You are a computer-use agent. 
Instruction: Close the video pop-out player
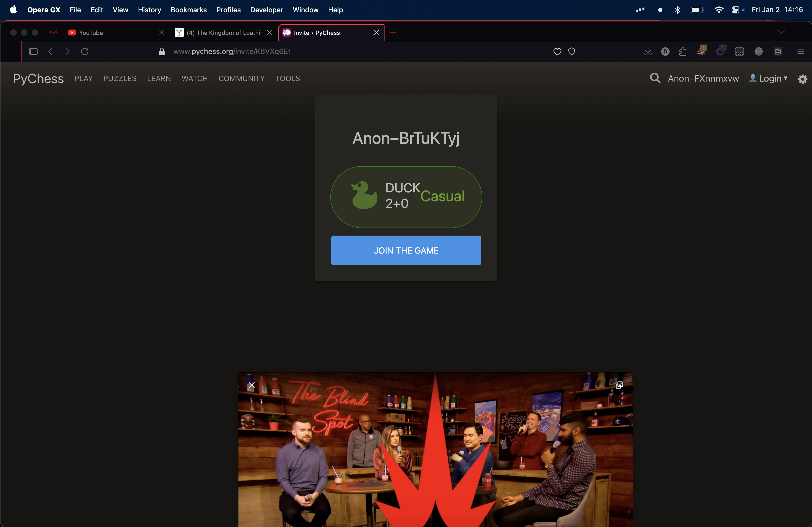coord(251,385)
